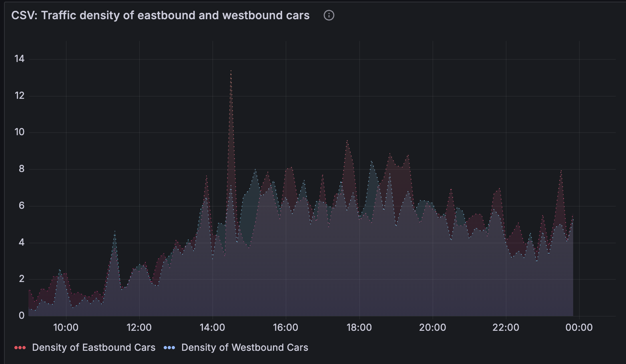This screenshot has width=626, height=364.
Task: Click the 00:00 time axis label
Action: coord(580,327)
